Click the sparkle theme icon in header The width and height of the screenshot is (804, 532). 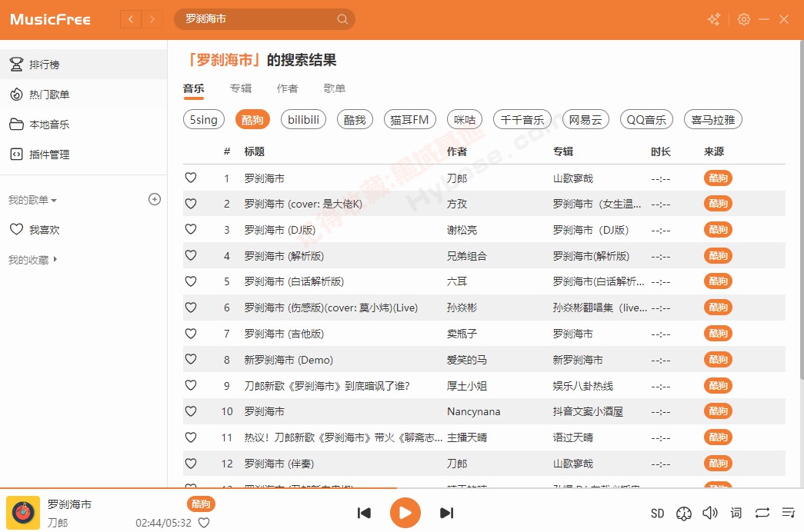[x=714, y=19]
